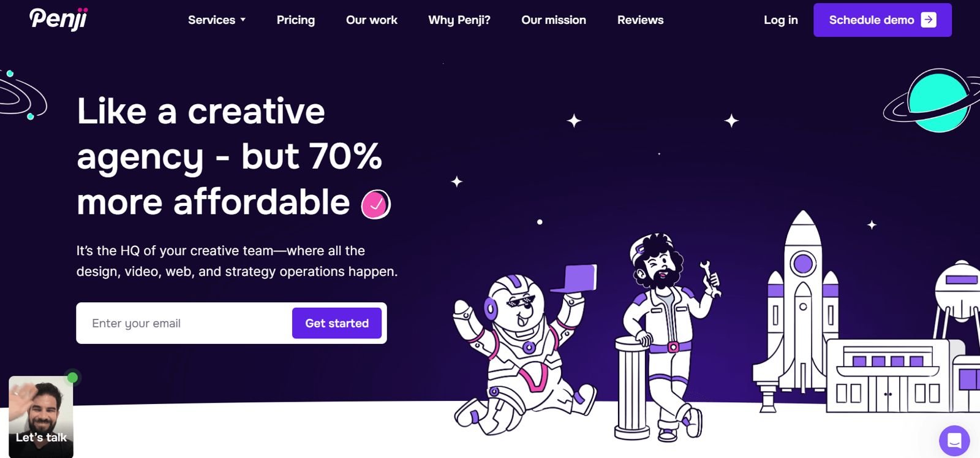980x458 pixels.
Task: Open the chat bubble widget icon
Action: click(x=954, y=440)
